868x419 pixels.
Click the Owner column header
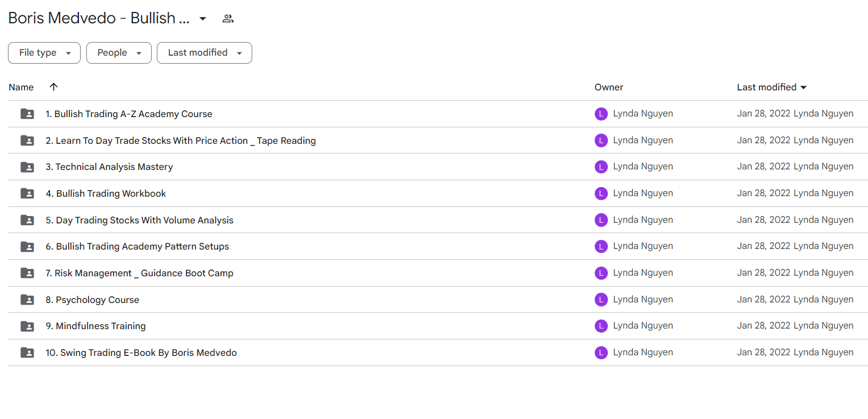609,87
